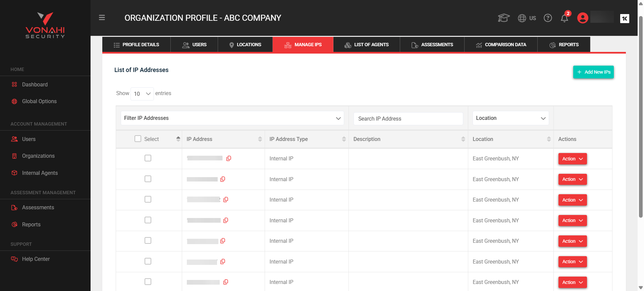
Task: Switch to the Locations tab
Action: [245, 45]
